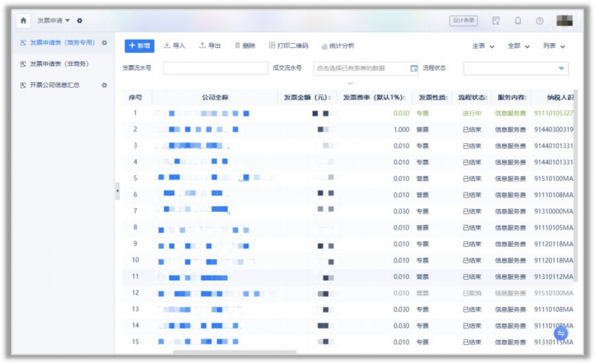Click tax ID 91310000MA in row 7
This screenshot has width=595, height=364.
click(x=554, y=211)
